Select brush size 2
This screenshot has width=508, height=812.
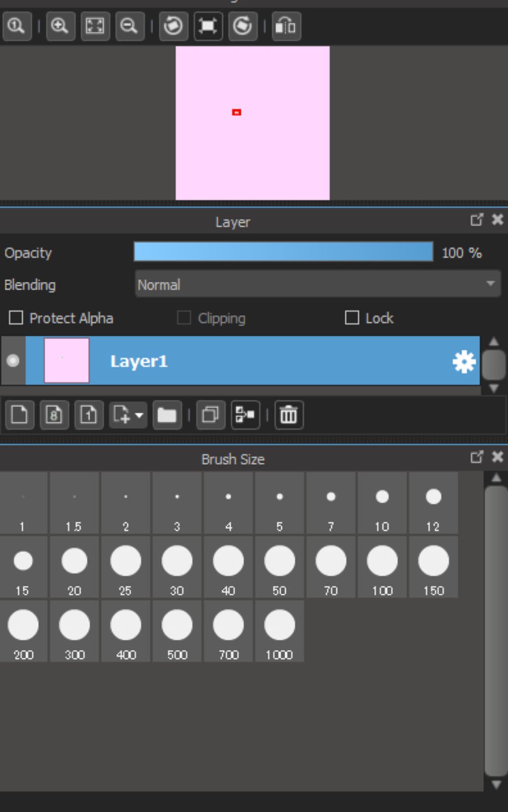(126, 503)
